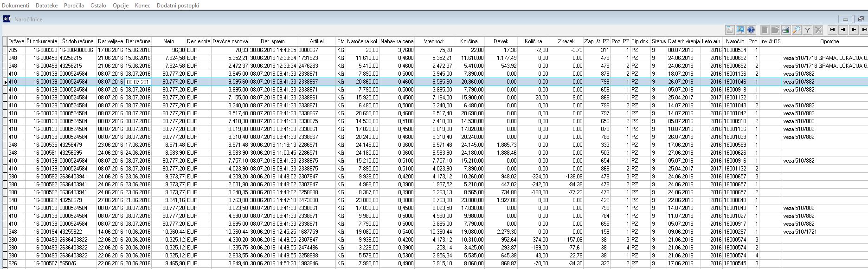Click the selected-row indicator arrow
This screenshot has width=868, height=269.
(5, 82)
